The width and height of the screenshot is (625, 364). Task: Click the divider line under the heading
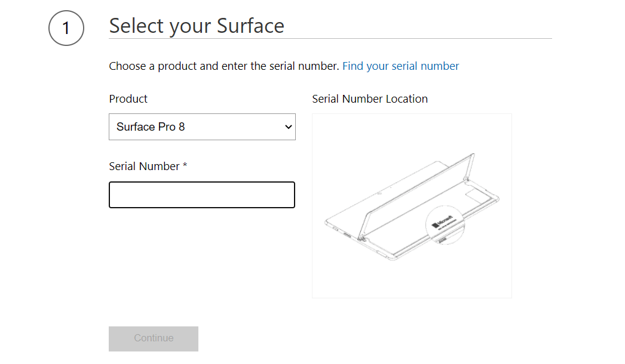[330, 39]
